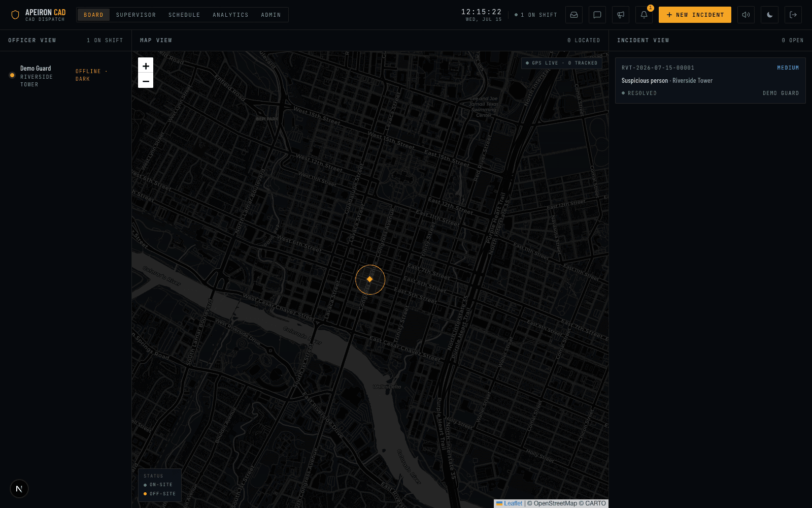Image resolution: width=812 pixels, height=508 pixels.
Task: Click the logout icon
Action: pos(793,15)
